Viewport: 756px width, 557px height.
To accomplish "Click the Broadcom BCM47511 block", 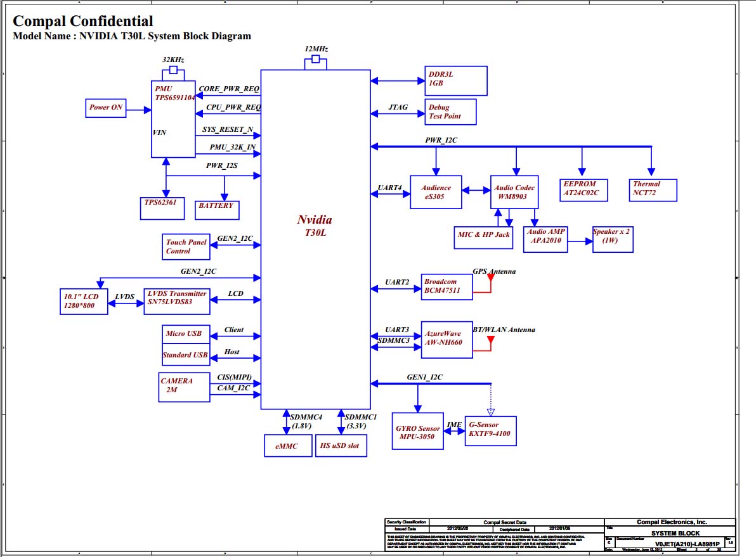I will point(447,286).
